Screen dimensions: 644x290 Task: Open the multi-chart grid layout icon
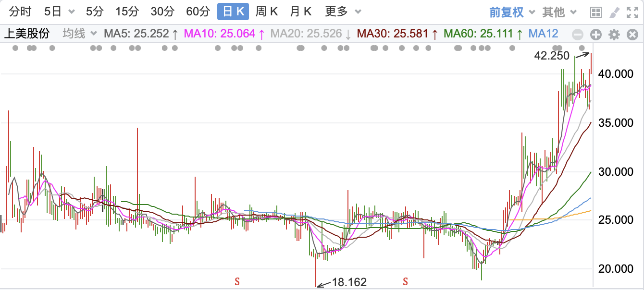pos(596,12)
